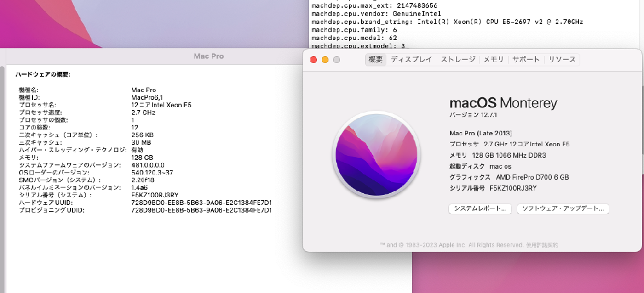Viewport: 644px width, 293px height.
Task: Select the 起動ディスク mac os line
Action: pyautogui.click(x=480, y=166)
